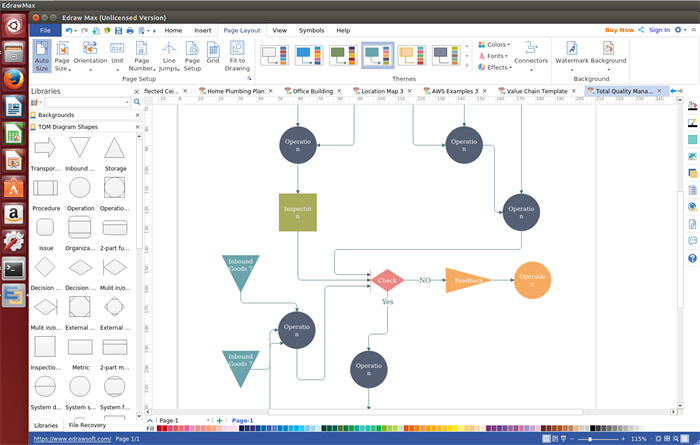
Task: Close the TQM Diagram Shapes library
Action: pyautogui.click(x=138, y=127)
